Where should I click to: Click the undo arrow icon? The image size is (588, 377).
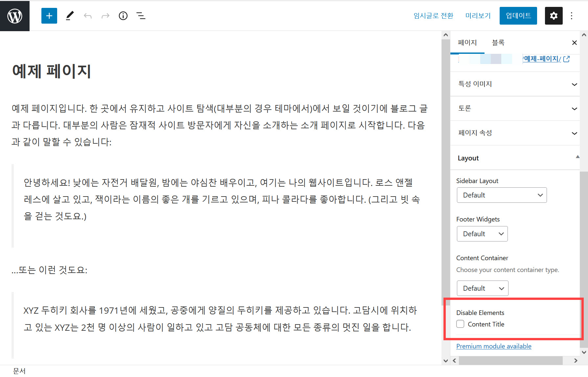click(87, 15)
